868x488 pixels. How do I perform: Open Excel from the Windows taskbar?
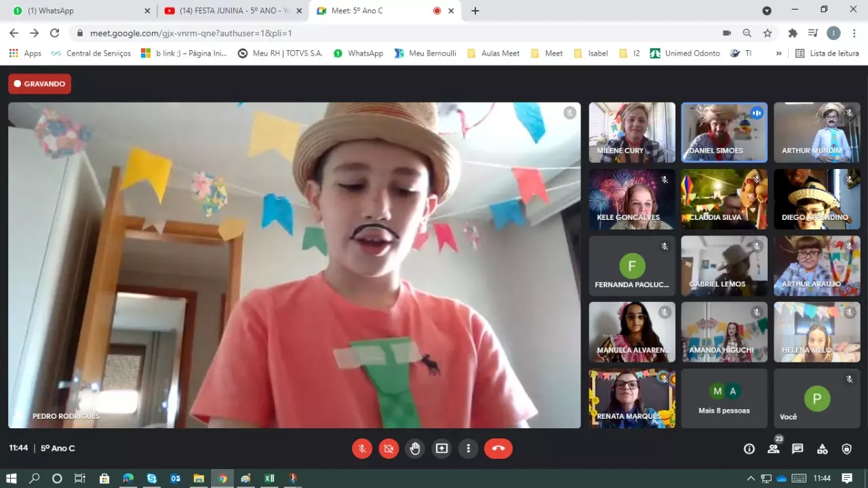(269, 478)
